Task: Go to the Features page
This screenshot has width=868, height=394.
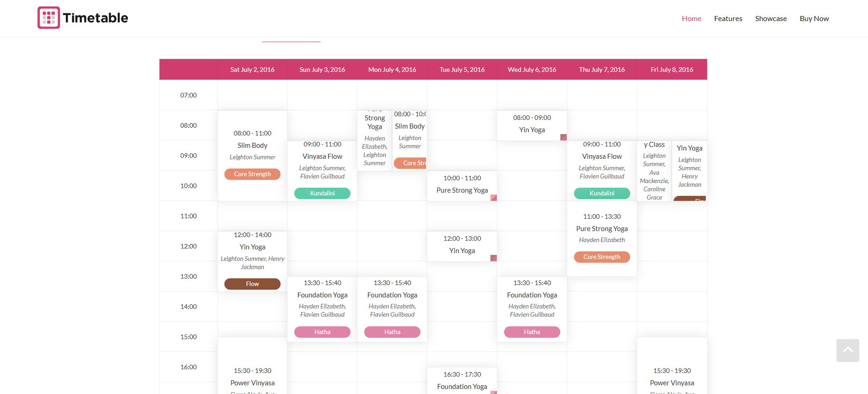Action: 728,19
